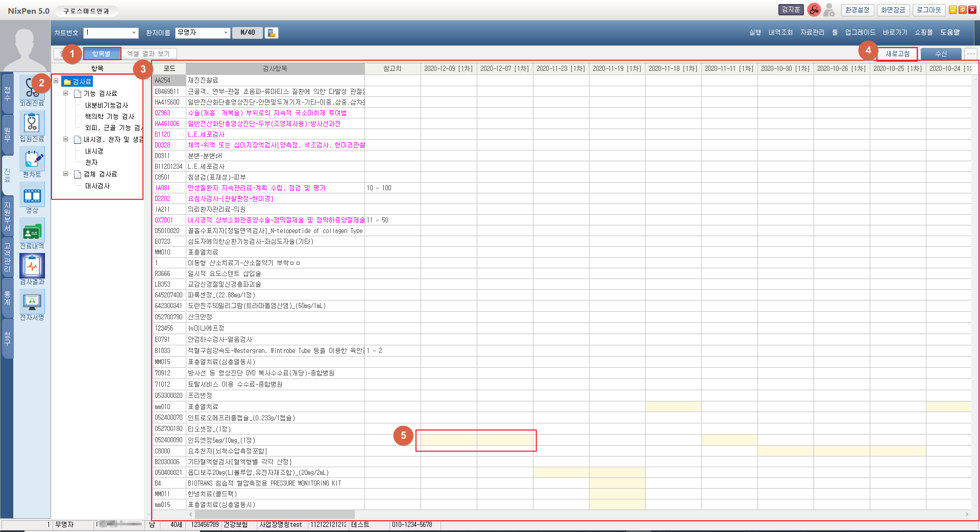980x532 pixels.
Task: Switch to the 항목별 tab
Action: [102, 54]
